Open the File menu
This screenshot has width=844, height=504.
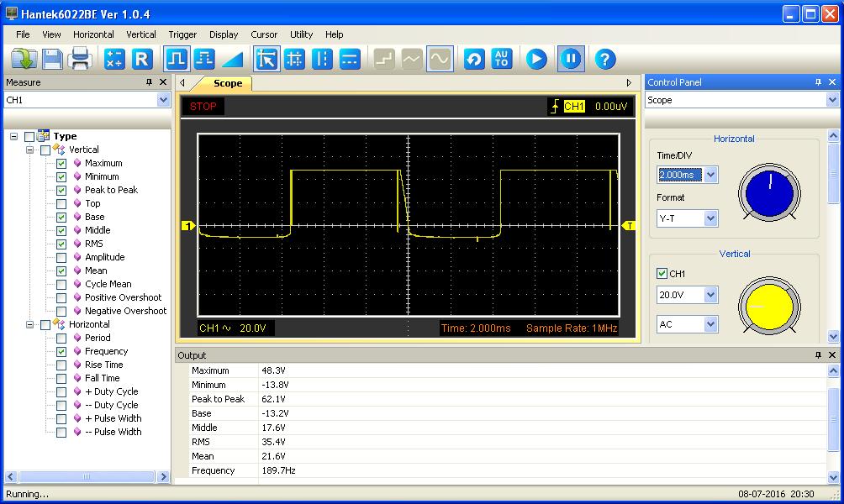tap(23, 34)
